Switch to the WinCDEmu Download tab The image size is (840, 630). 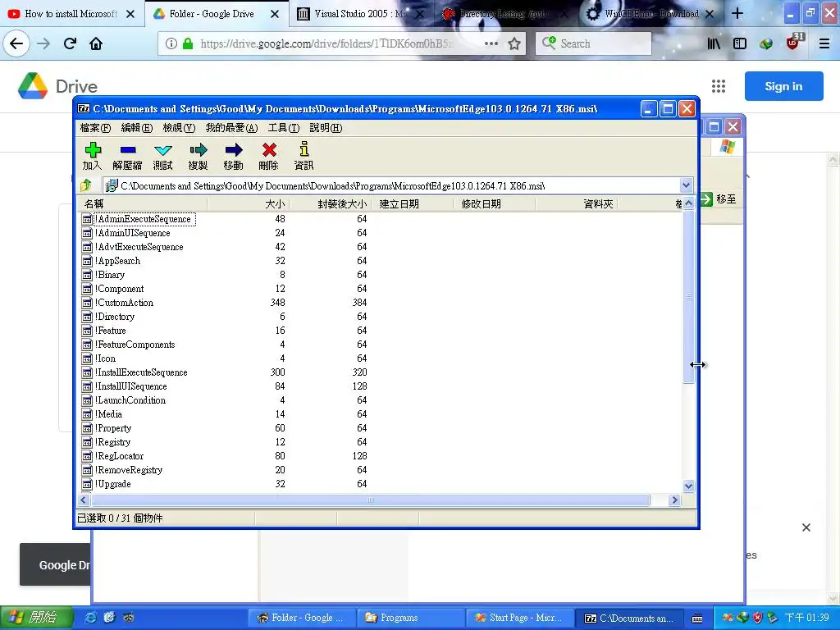coord(651,14)
